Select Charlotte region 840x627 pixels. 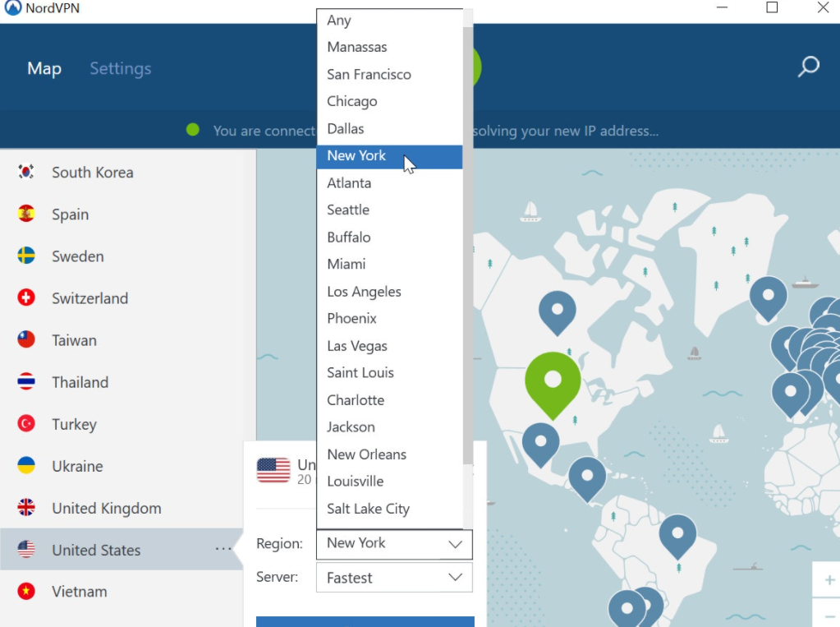tap(389, 400)
